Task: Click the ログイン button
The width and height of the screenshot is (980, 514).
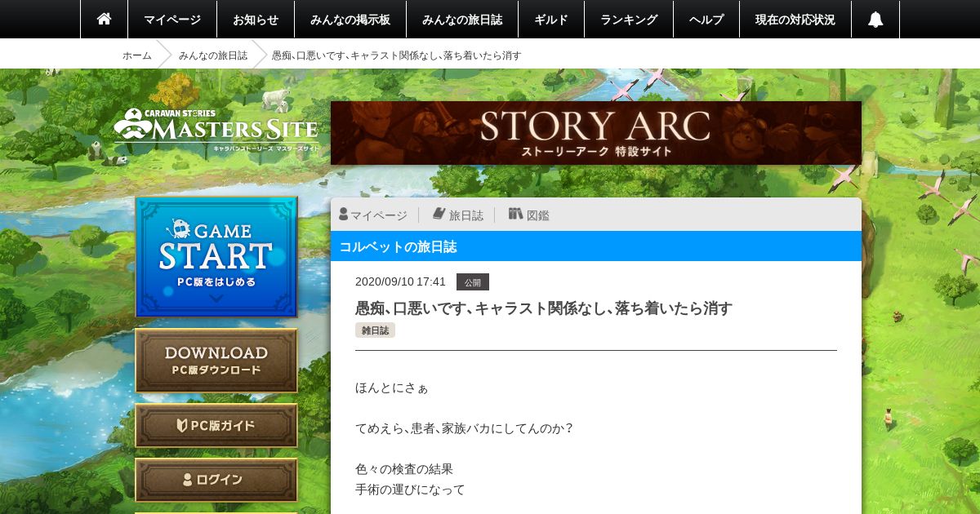Action: click(216, 480)
